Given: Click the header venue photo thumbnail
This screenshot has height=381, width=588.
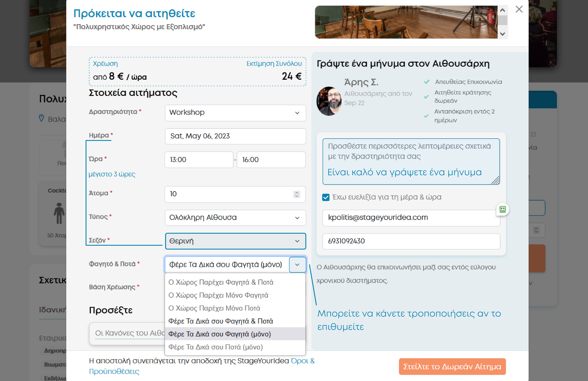Looking at the screenshot, I should click(406, 22).
